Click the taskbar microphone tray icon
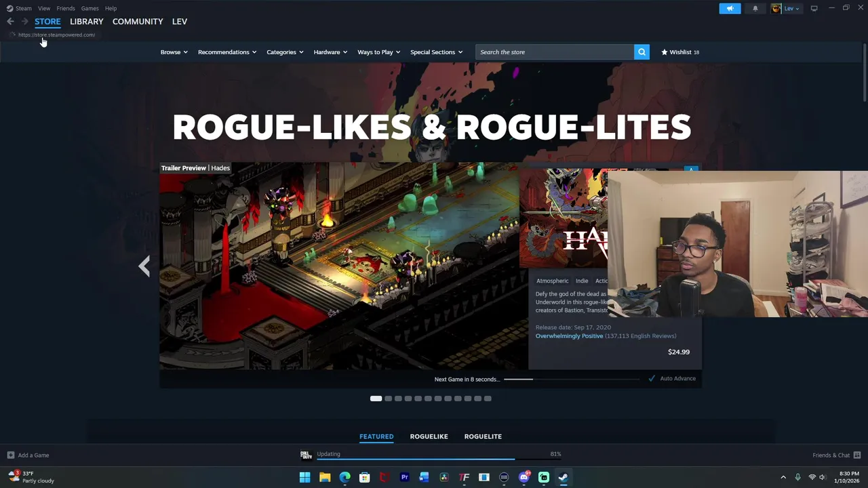The width and height of the screenshot is (868, 488). coord(797,477)
